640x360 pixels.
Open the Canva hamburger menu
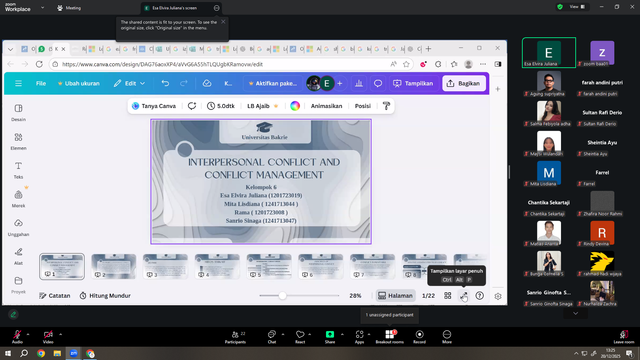point(18,83)
